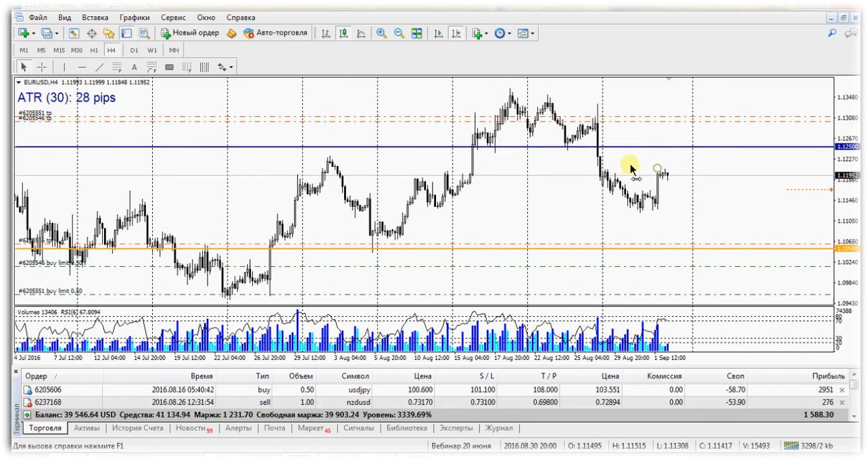Draw a trendline with the diagonal line tool

tap(99, 67)
